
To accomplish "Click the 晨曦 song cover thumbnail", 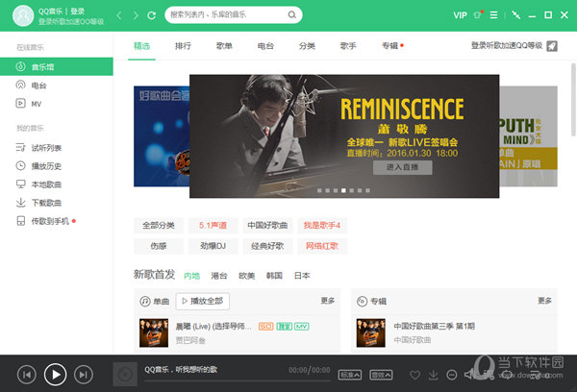I will (154, 332).
